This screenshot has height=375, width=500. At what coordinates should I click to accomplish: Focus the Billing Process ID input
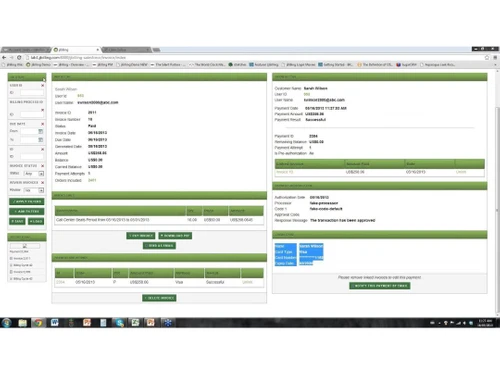click(32, 115)
